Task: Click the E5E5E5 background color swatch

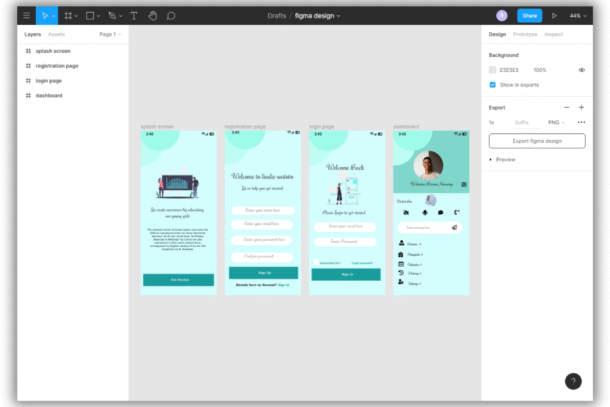Action: coord(493,70)
